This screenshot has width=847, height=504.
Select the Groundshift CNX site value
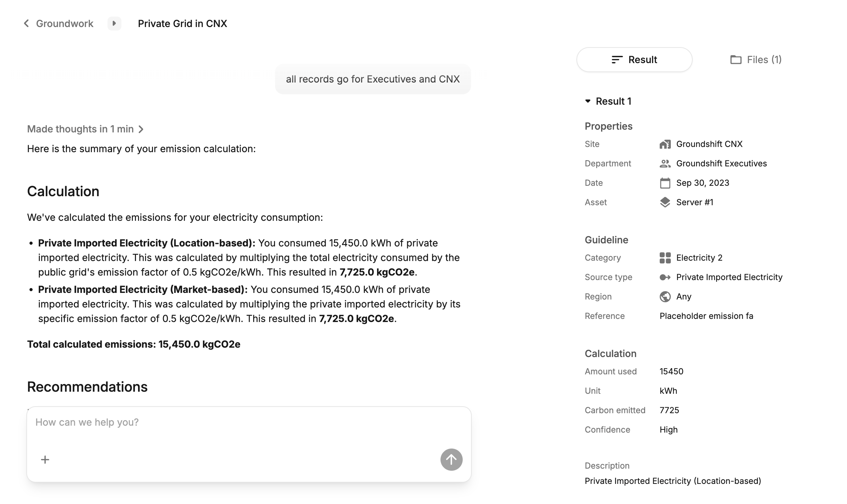coord(709,144)
